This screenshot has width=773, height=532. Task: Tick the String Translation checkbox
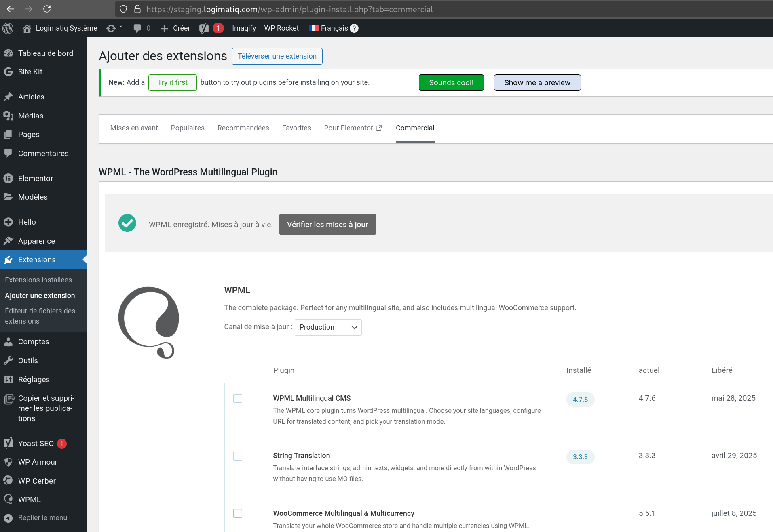tap(238, 456)
